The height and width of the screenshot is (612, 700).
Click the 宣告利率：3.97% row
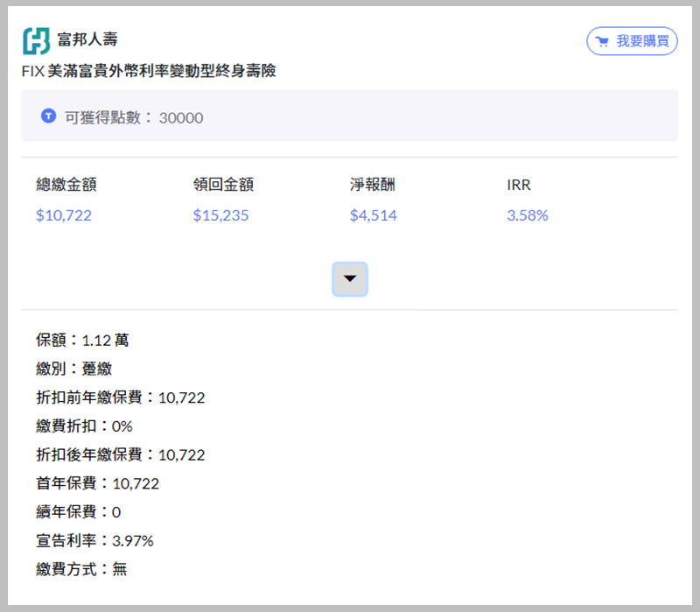coord(94,541)
